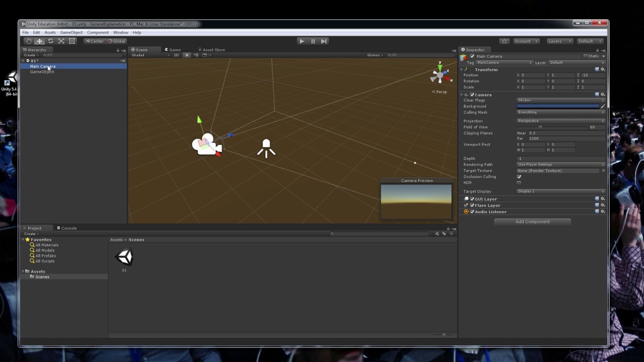Screen dimensions: 644x362
Task: Open Clear Flags Skybox dropdown
Action: [x=561, y=100]
